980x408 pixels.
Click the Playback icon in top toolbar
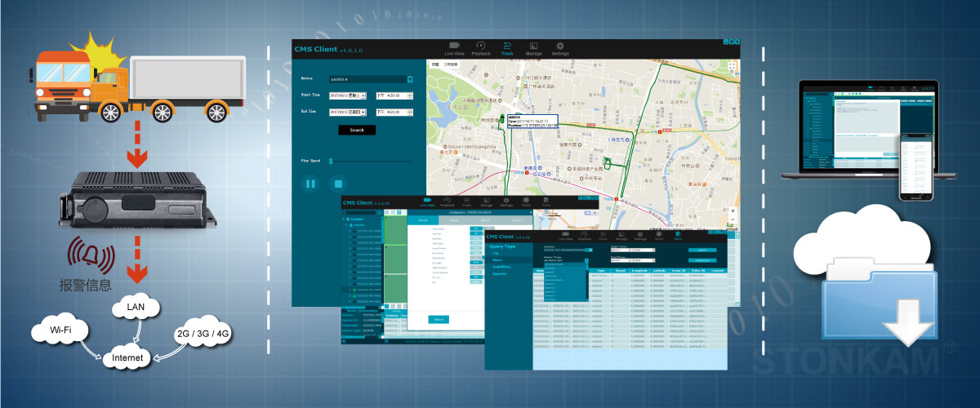pyautogui.click(x=481, y=47)
